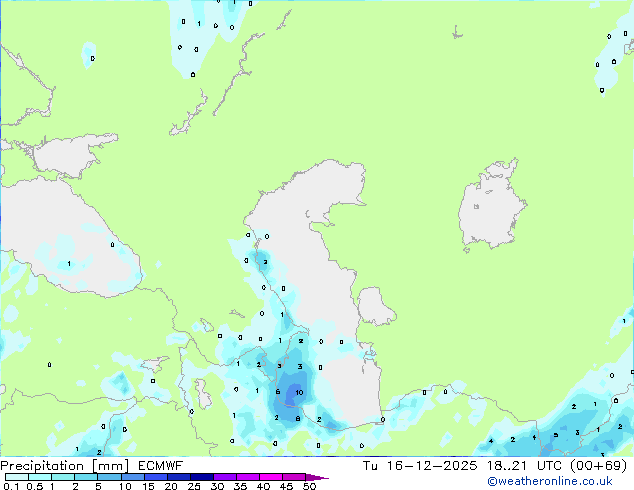Click the legend swatch between 15 and 20

click(x=156, y=477)
